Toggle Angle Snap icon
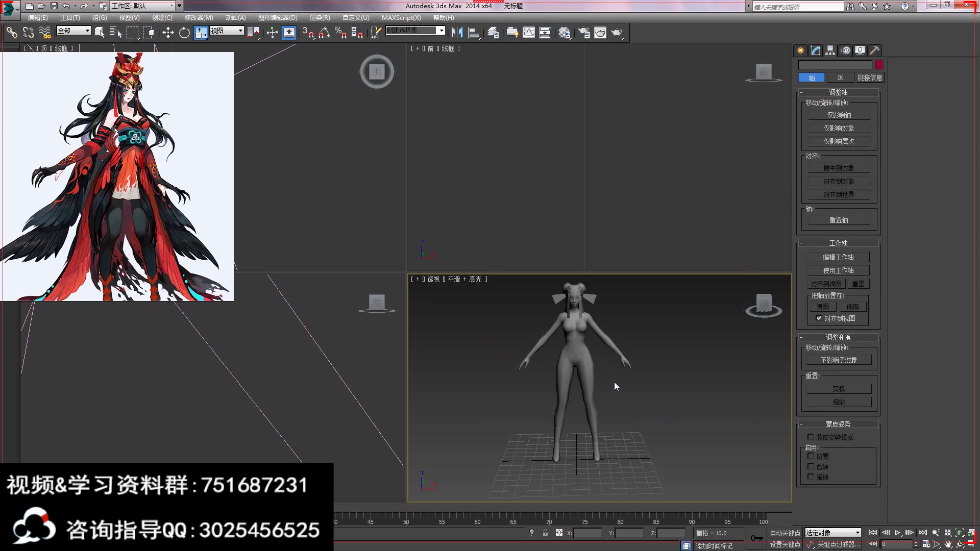Viewport: 980px width, 551px height. 324,33
